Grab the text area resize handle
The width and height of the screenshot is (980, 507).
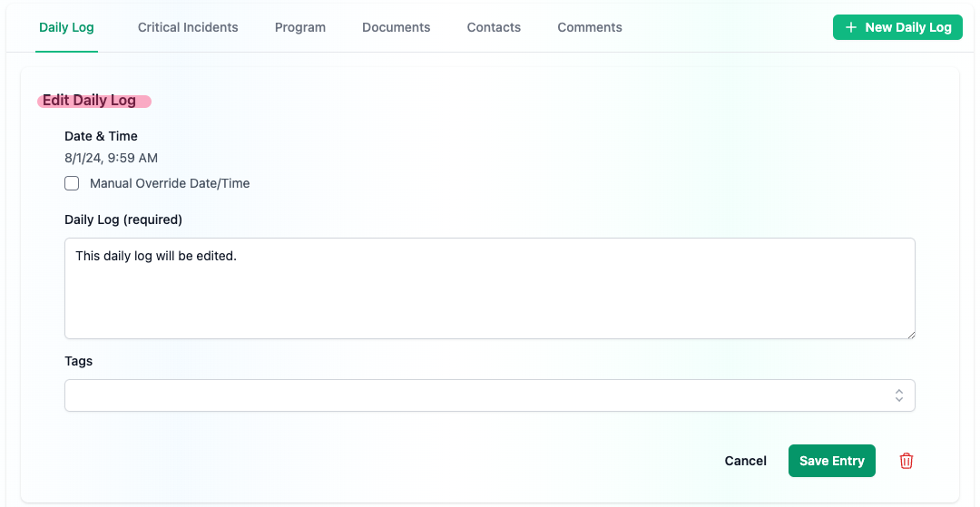point(909,333)
